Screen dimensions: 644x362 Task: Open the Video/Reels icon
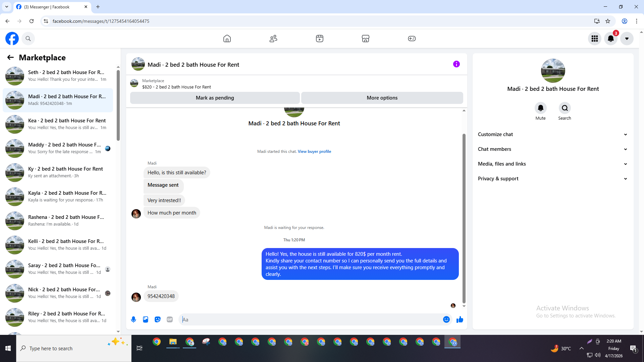[x=320, y=39]
